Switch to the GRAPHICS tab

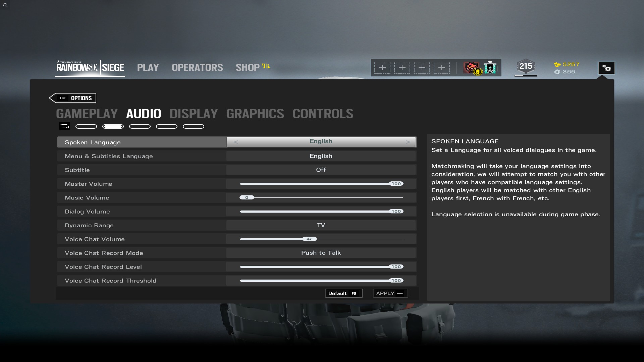click(255, 114)
